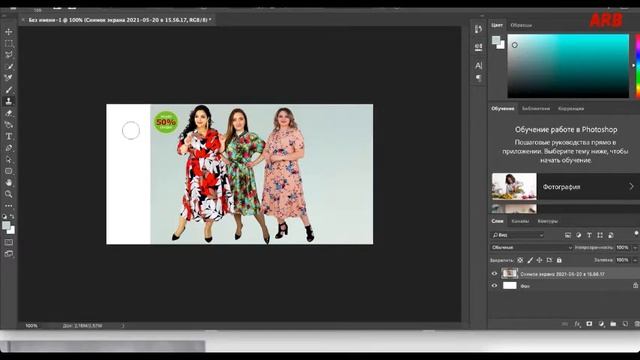Switch to the Цвет tab

(x=497, y=25)
